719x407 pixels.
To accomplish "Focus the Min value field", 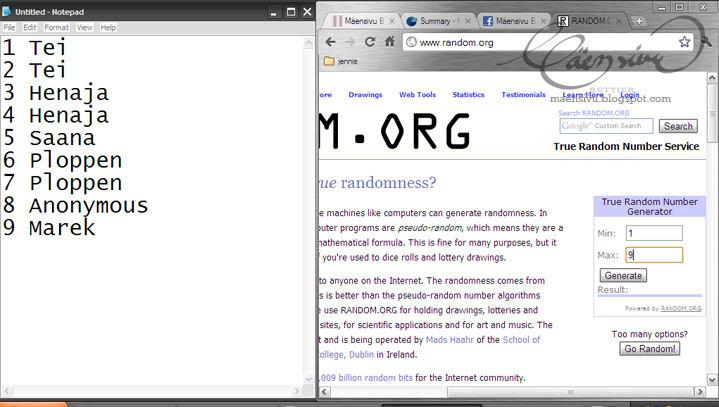I will pyautogui.click(x=654, y=233).
